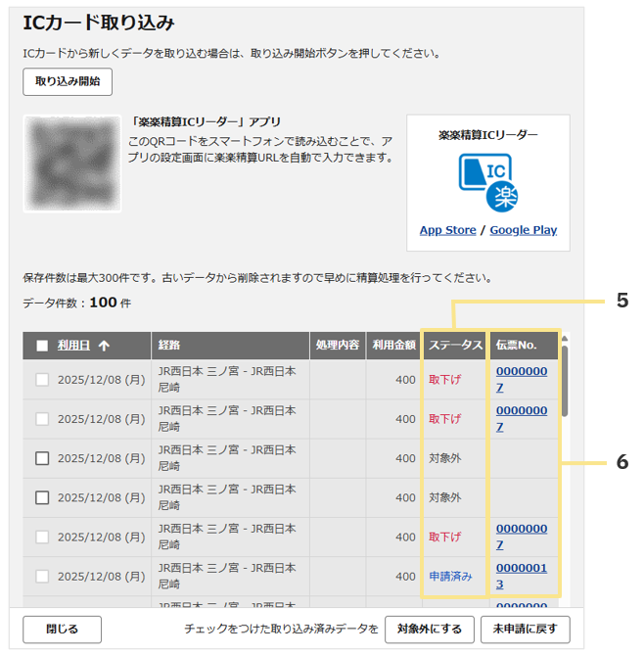644x654 pixels.
Task: Tick the checkbox in the 申請済み row
Action: (x=42, y=577)
